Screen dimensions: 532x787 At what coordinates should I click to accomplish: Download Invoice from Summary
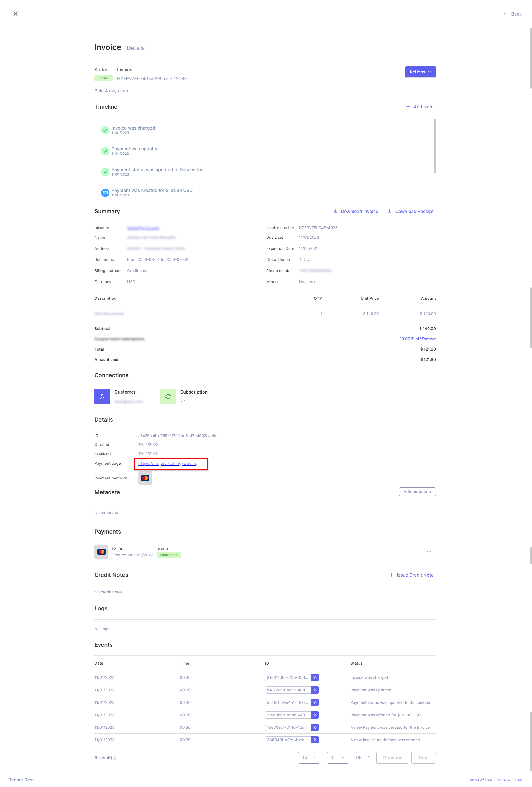[356, 211]
